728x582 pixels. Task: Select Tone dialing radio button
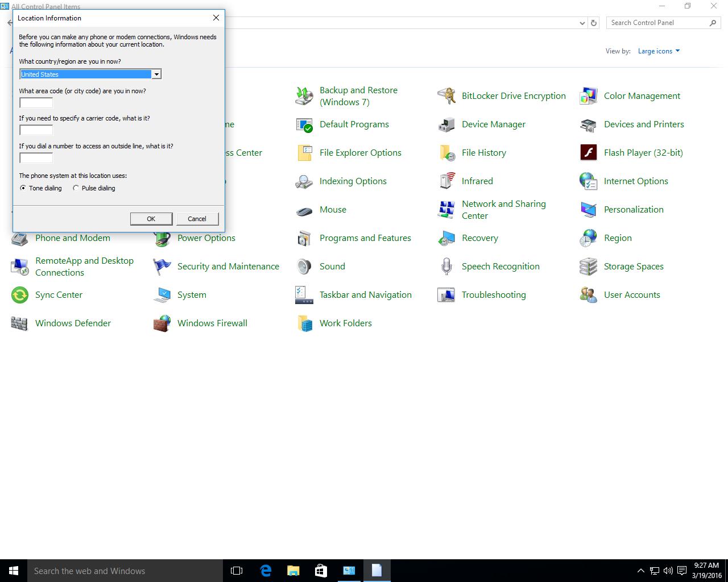pos(23,188)
